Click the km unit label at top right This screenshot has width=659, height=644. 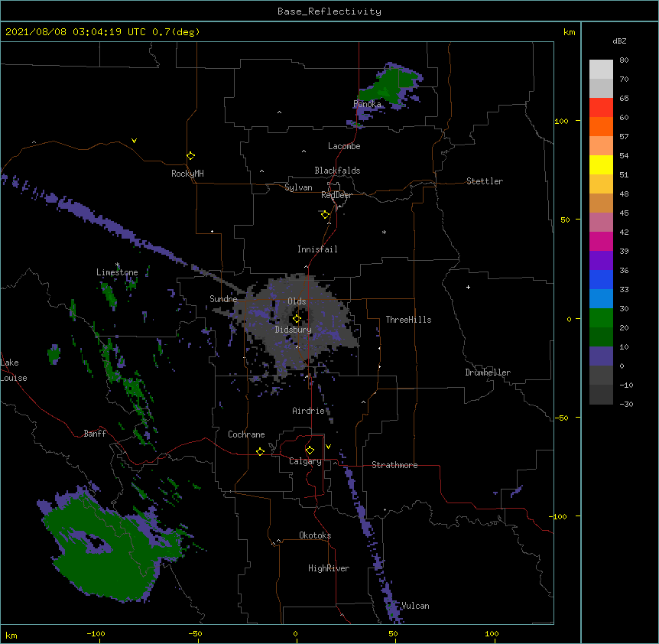pos(570,32)
